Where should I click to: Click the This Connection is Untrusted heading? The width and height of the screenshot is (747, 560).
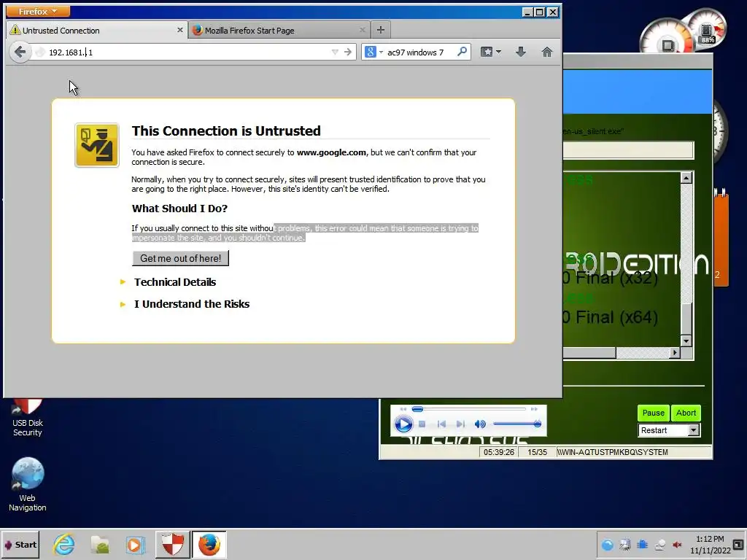coord(226,131)
